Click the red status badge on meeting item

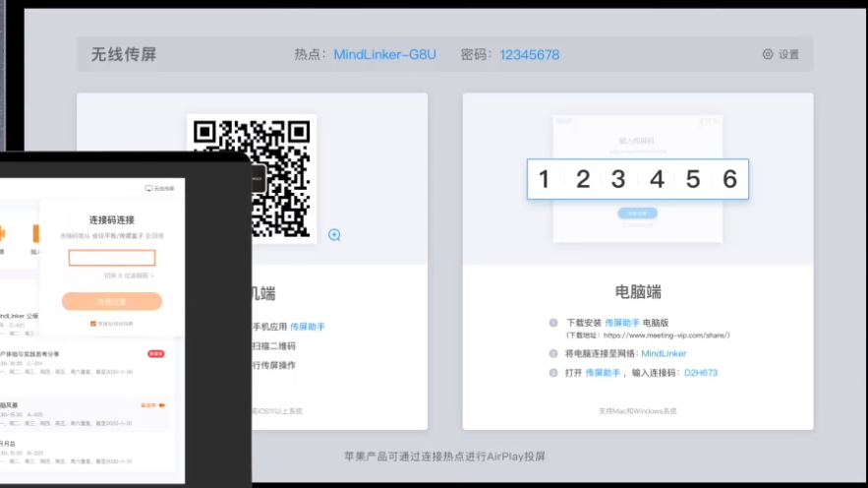[x=155, y=353]
